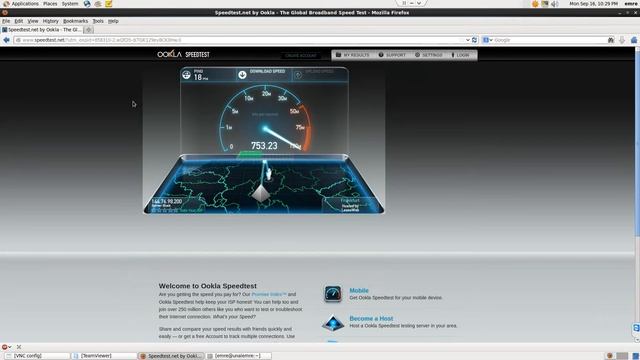Open the Promise Index link

[269, 294]
